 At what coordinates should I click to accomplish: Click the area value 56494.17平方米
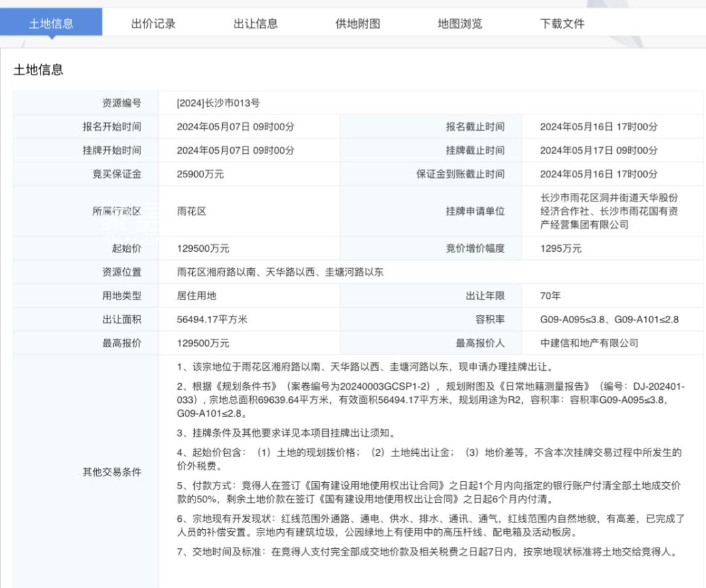pyautogui.click(x=212, y=319)
